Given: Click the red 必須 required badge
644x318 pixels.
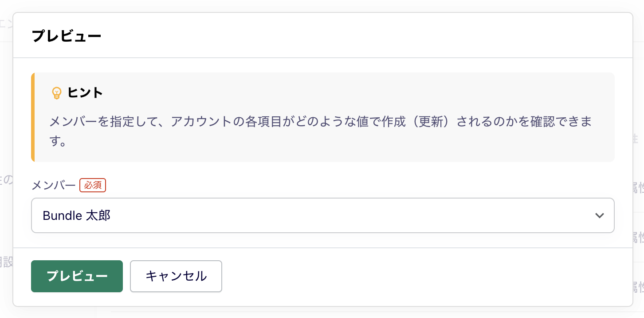Looking at the screenshot, I should [93, 185].
